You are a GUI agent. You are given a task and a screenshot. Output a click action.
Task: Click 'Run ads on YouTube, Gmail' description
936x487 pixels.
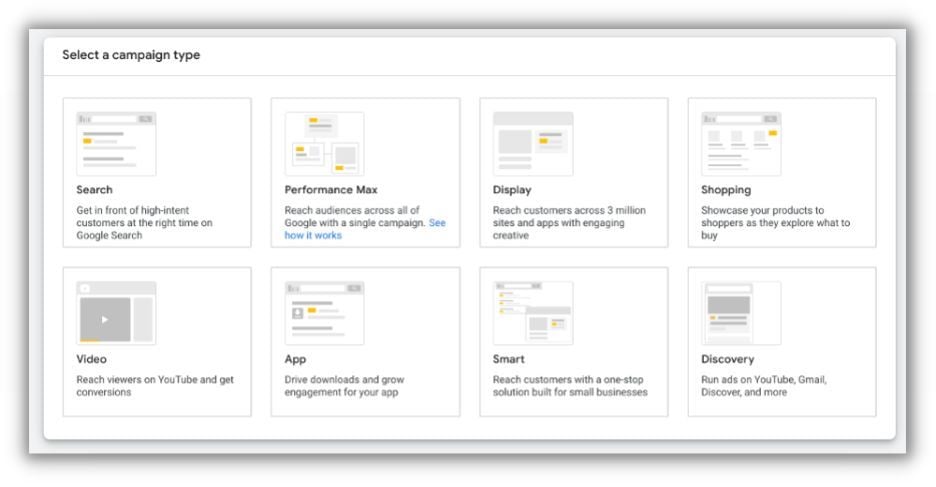(764, 386)
